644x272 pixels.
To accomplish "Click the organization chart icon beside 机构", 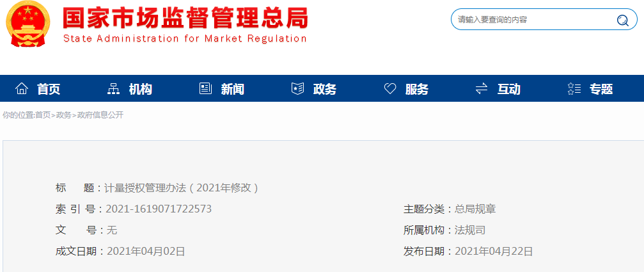I will pos(113,88).
